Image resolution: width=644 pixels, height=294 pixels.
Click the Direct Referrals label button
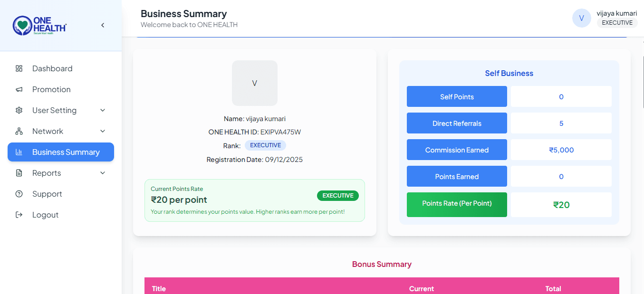pos(457,123)
